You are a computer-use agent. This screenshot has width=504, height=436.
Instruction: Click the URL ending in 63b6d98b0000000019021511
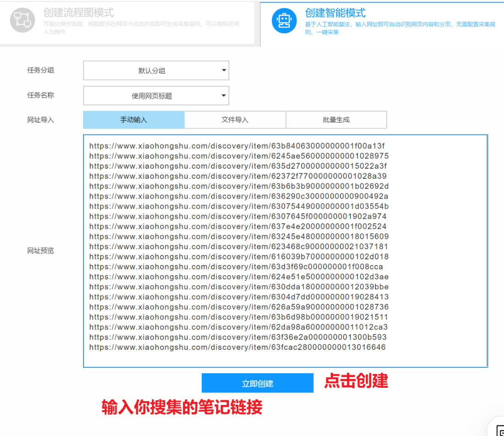tap(238, 317)
